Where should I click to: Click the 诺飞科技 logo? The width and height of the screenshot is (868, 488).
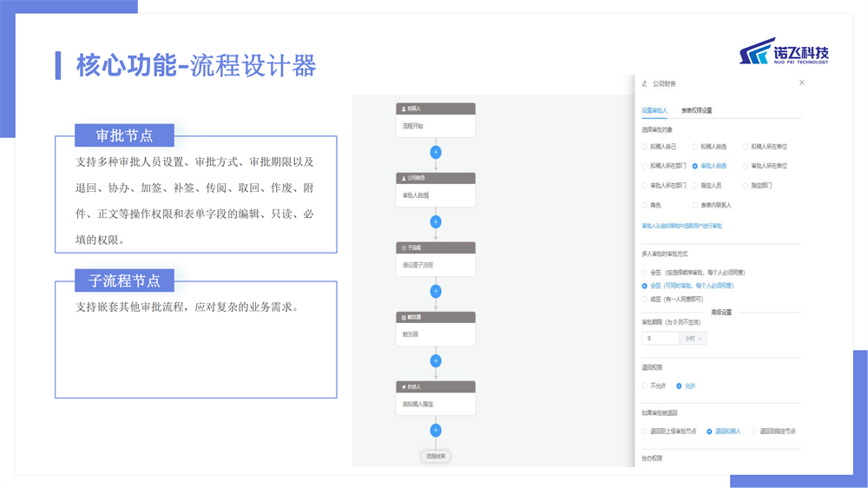click(x=784, y=51)
